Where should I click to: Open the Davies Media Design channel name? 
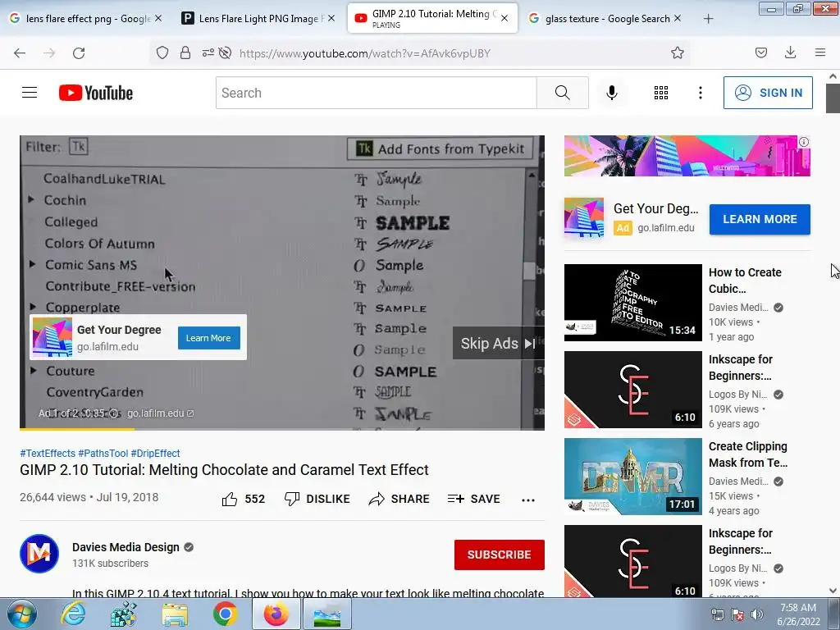click(126, 547)
